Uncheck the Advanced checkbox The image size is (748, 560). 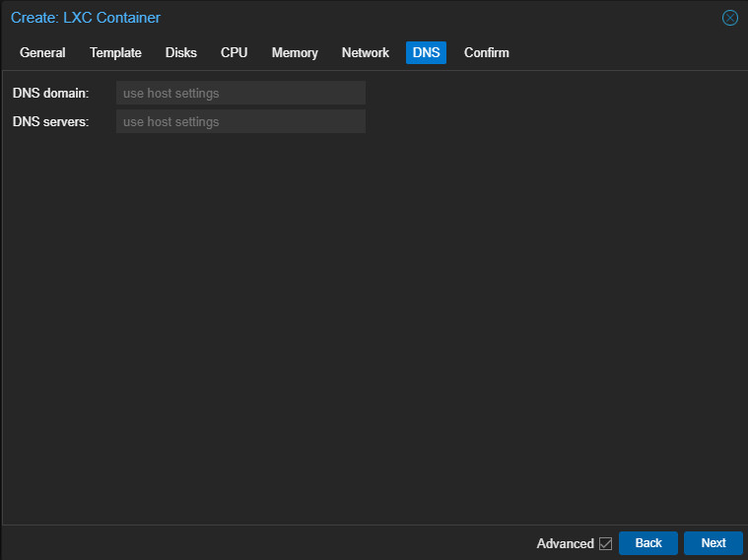click(x=605, y=543)
